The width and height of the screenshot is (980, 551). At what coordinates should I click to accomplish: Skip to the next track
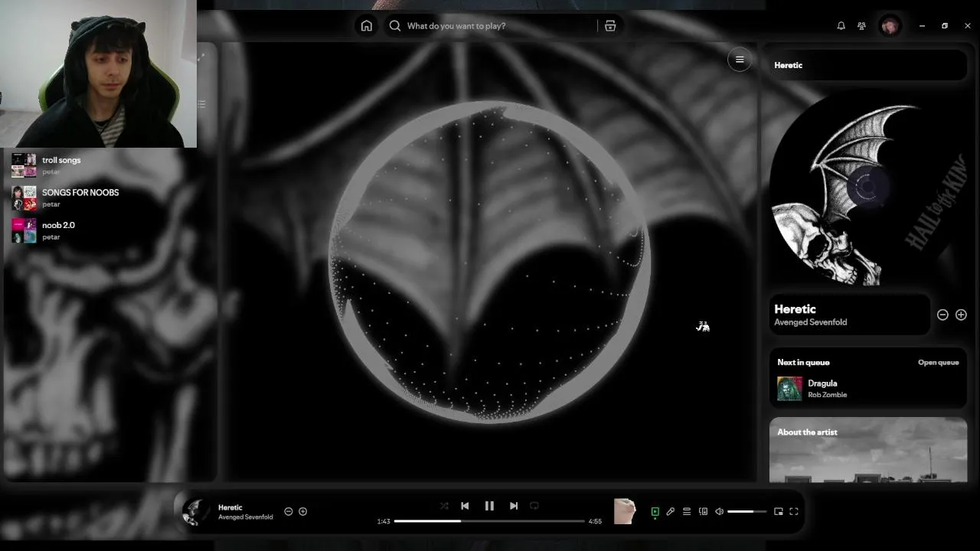click(514, 506)
